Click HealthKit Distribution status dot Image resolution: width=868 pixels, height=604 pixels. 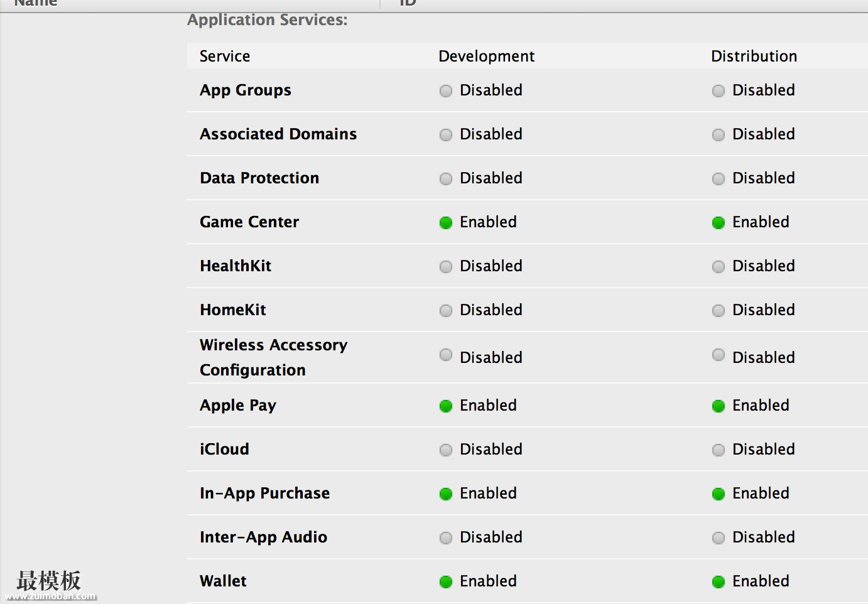click(719, 267)
